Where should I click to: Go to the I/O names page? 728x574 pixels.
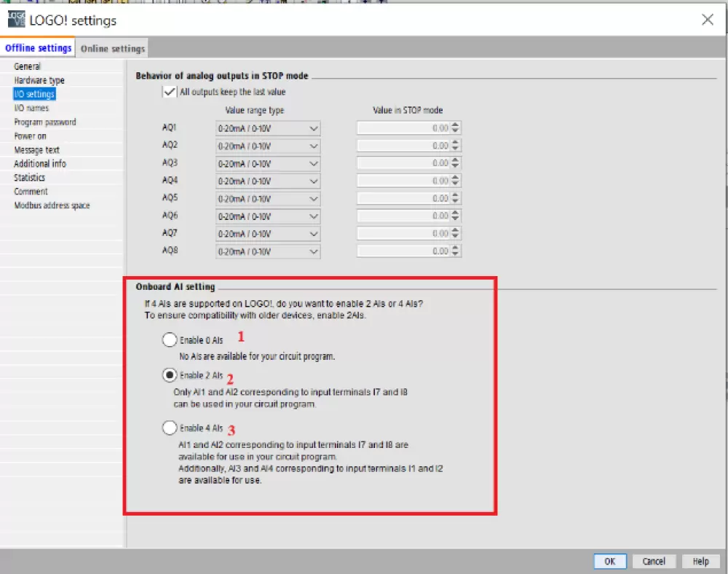point(31,108)
